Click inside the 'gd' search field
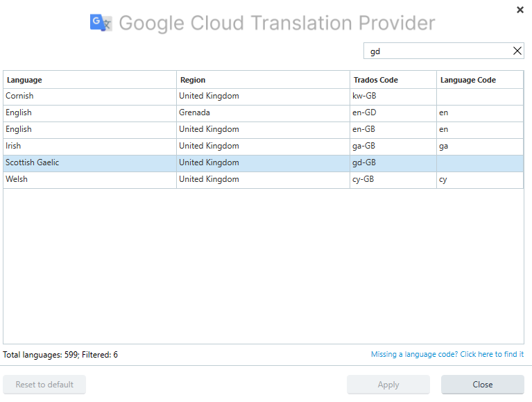 [x=437, y=51]
